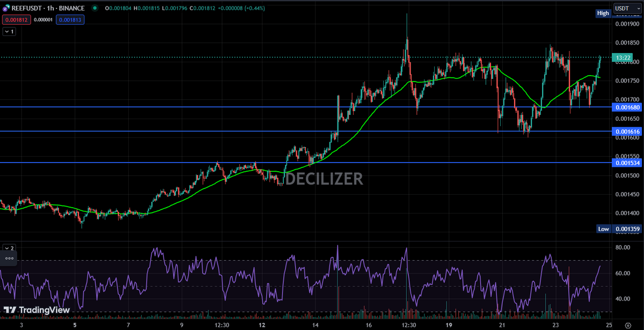Click the 13:22 countdown price label
The height and width of the screenshot is (330, 644).
click(624, 57)
